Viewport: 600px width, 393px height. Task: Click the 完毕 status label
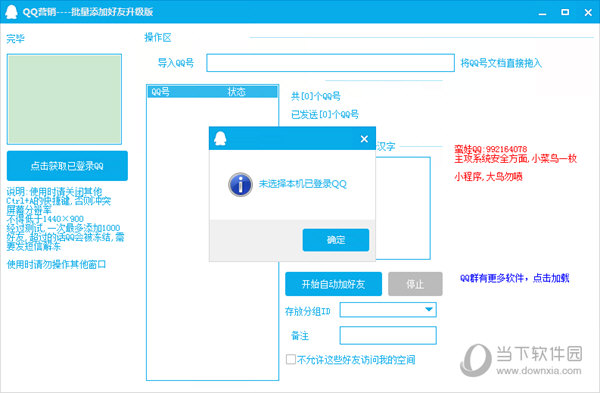point(16,39)
